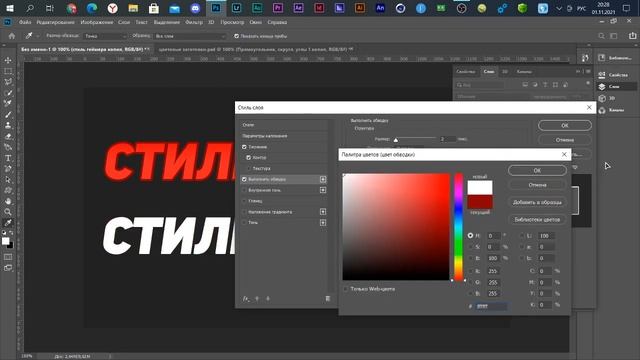This screenshot has width=640, height=360.
Task: Delete effect using the trash icon
Action: [327, 299]
